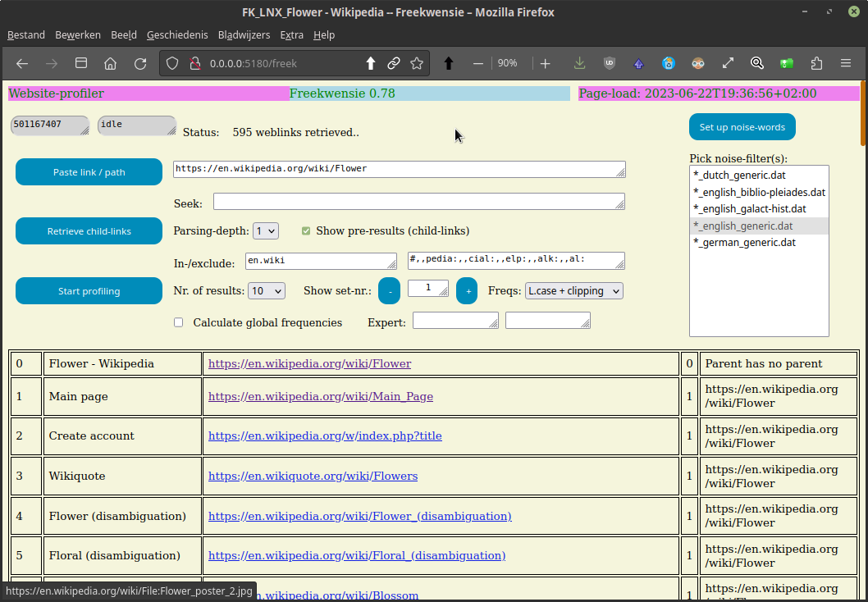Click the first Expert input field
868x602 pixels.
click(x=455, y=321)
